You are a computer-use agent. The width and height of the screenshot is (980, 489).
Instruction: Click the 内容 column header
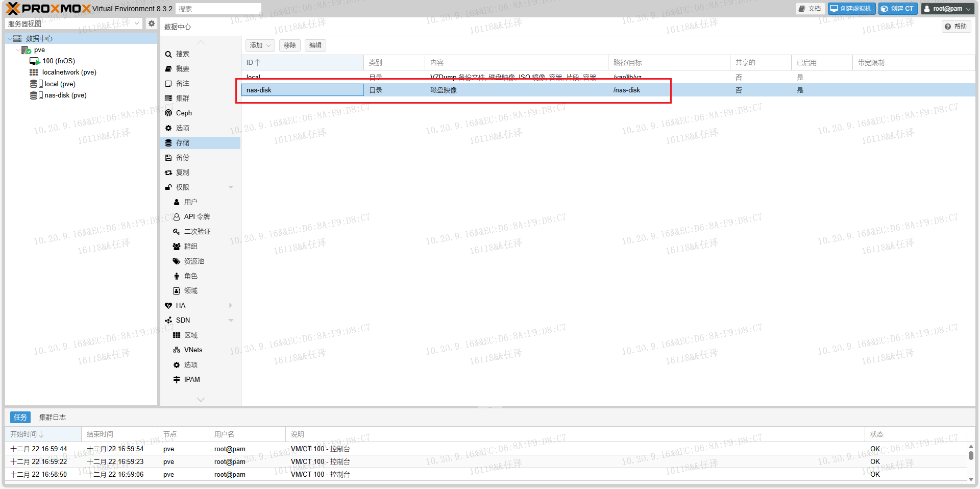(516, 63)
